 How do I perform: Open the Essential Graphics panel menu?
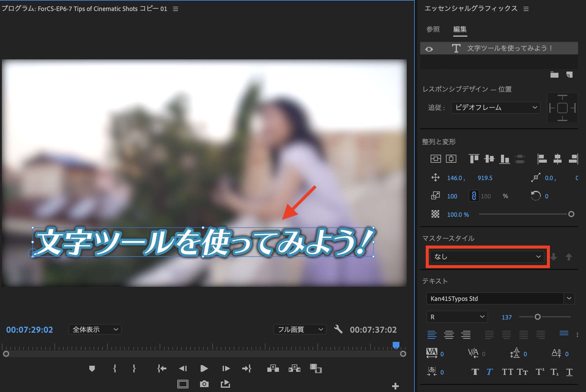[x=526, y=9]
